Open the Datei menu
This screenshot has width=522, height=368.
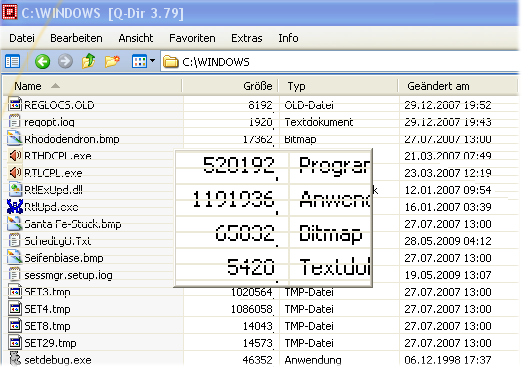(22, 38)
